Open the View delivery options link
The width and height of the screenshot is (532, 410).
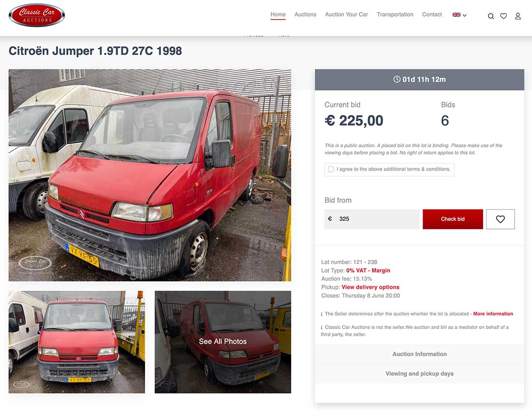coord(370,287)
